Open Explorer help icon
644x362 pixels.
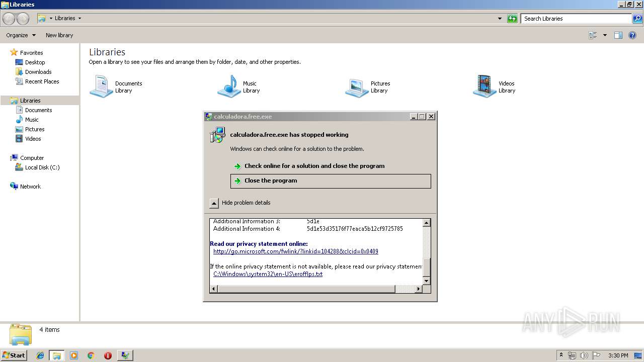(633, 35)
